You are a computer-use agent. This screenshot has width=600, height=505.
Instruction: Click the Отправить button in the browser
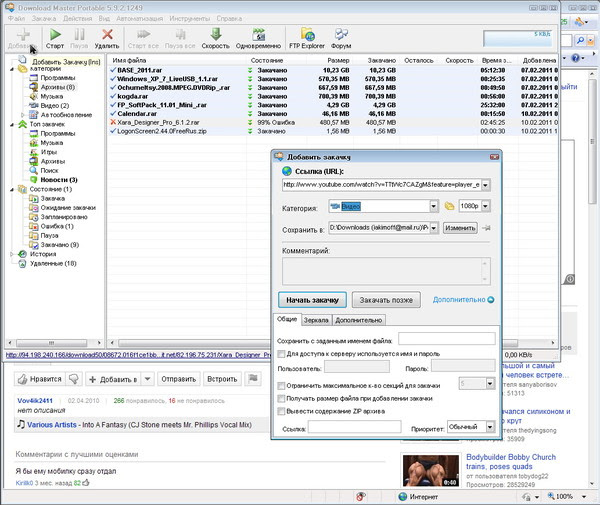179,379
